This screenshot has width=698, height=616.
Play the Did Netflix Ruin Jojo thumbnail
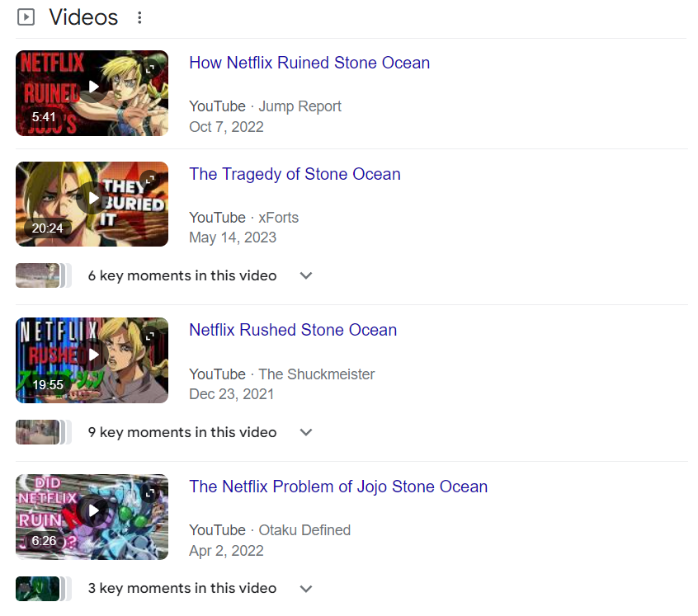(x=93, y=511)
